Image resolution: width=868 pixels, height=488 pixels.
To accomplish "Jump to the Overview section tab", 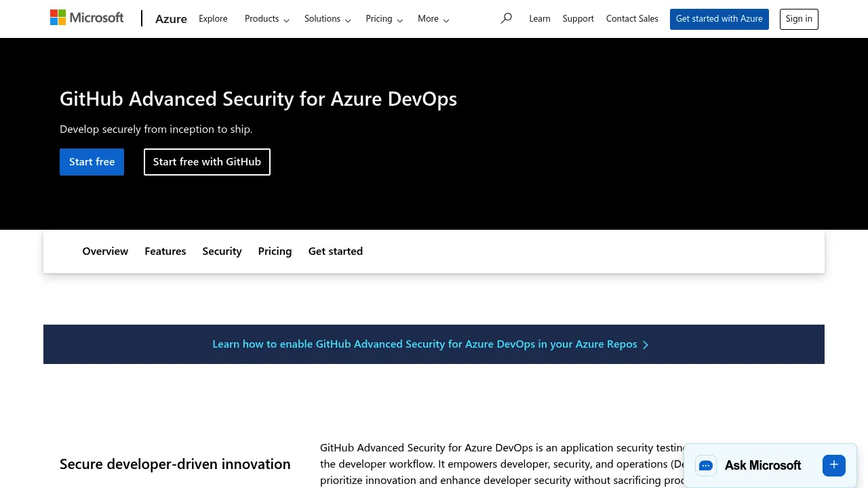I will [105, 251].
